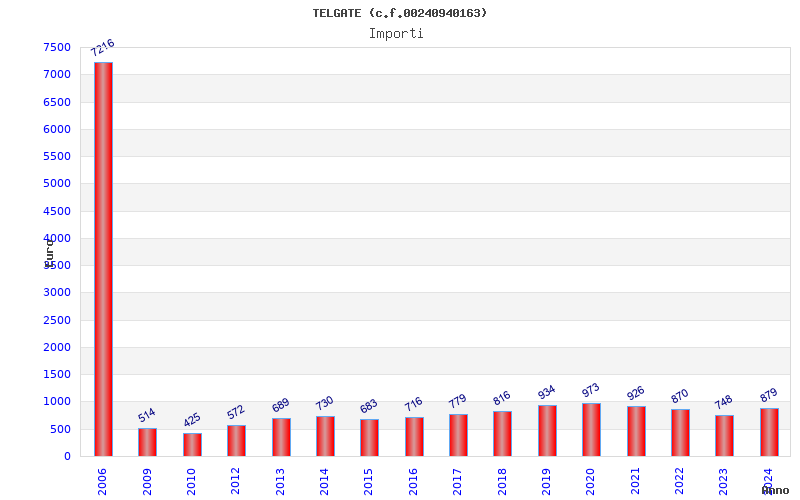Image resolution: width=800 pixels, height=500 pixels.
Task: Click the 2019 x-axis year label
Action: [546, 482]
